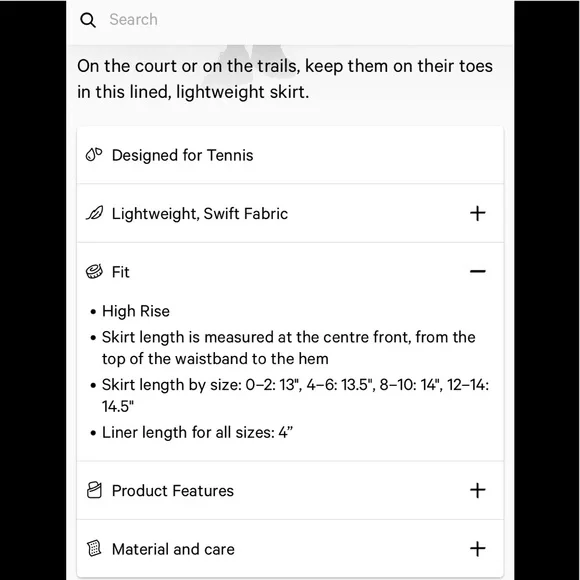Collapse the Fit section using minus sign
This screenshot has height=580, width=580.
(x=478, y=272)
